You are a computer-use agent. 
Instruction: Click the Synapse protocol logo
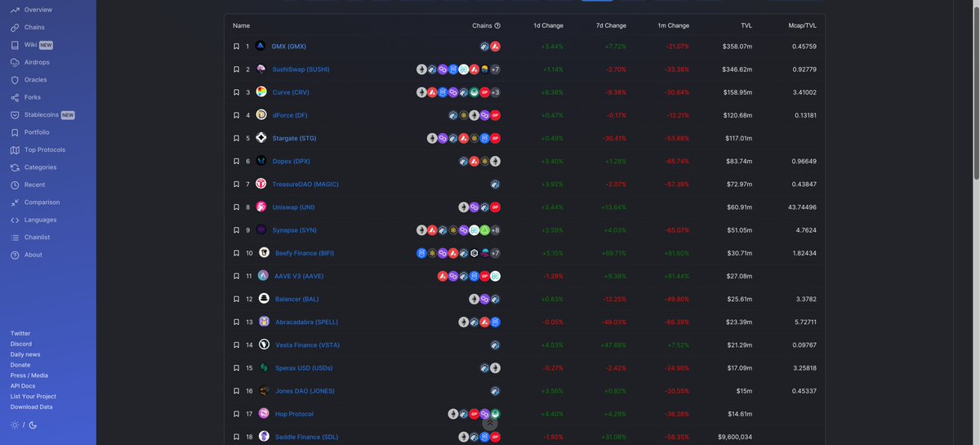pyautogui.click(x=261, y=230)
